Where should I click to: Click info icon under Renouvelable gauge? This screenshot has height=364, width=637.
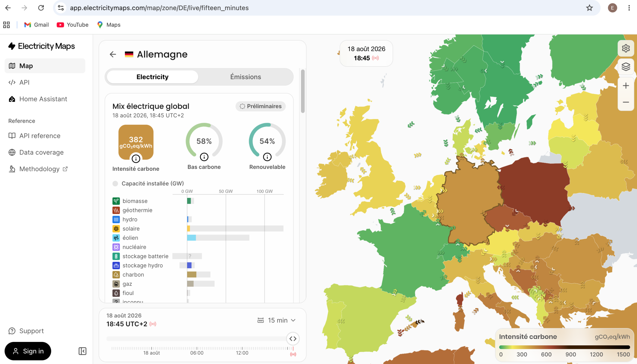(267, 157)
